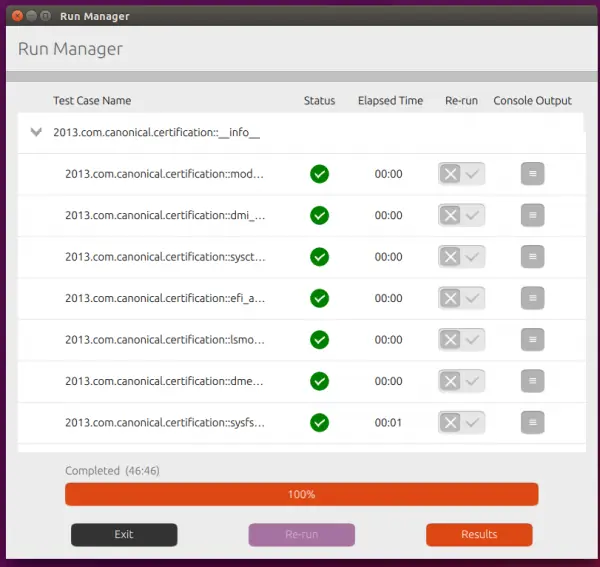Viewport: 600px width, 567px height.
Task: Collapse the __info__ test group chevron
Action: coord(36,132)
